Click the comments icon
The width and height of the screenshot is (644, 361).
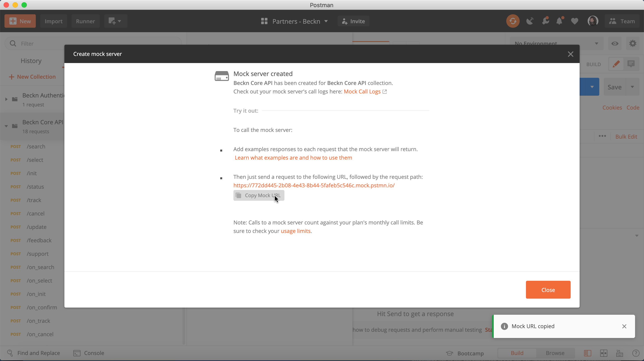631,64
